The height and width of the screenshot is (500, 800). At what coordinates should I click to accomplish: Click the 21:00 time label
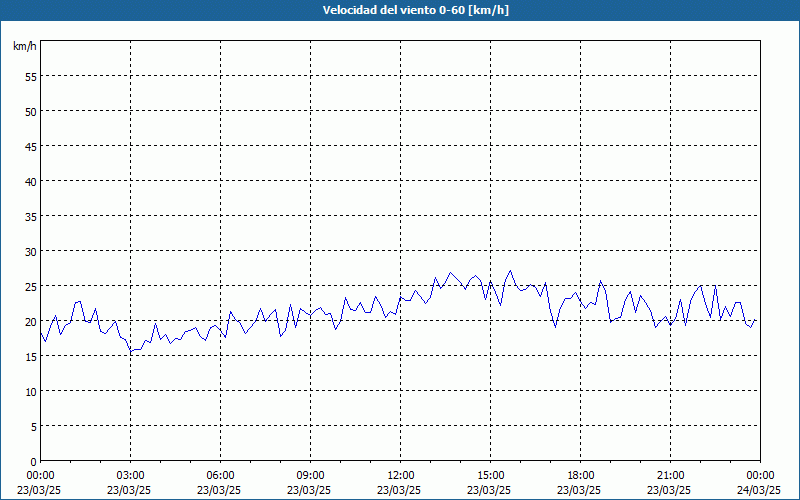[670, 475]
